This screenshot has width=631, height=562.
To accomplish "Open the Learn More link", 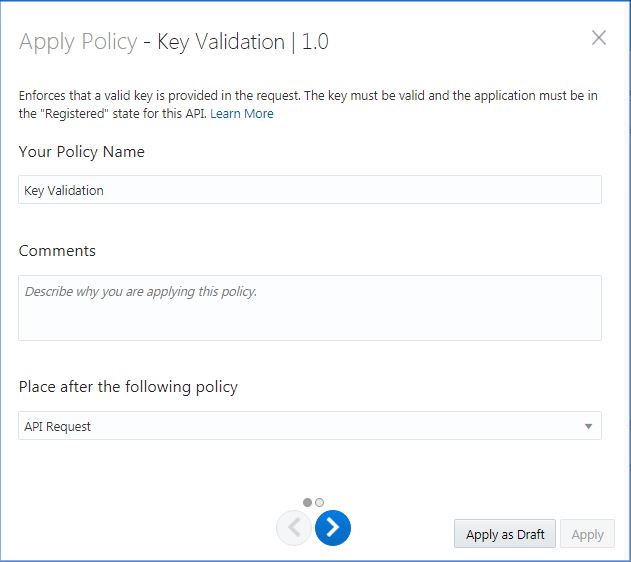I will (x=241, y=114).
